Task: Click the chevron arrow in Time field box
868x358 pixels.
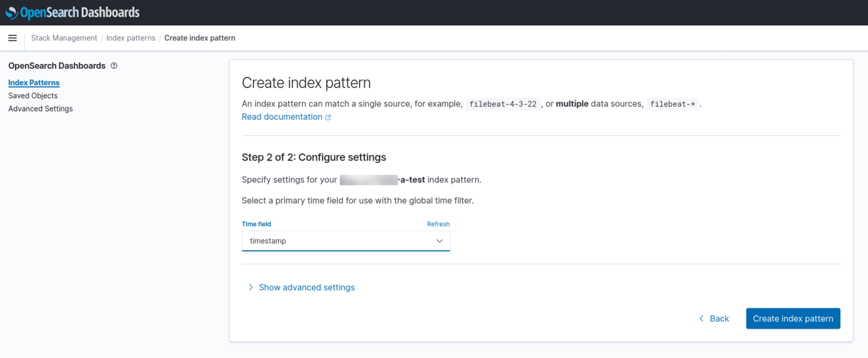Action: click(x=440, y=241)
